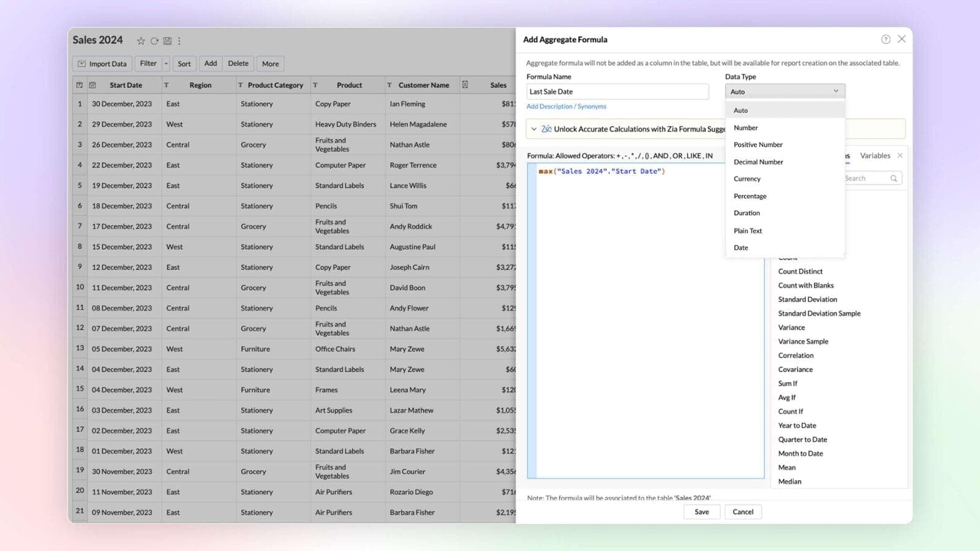Image resolution: width=980 pixels, height=551 pixels.
Task: Click the Import Data button
Action: (x=102, y=64)
